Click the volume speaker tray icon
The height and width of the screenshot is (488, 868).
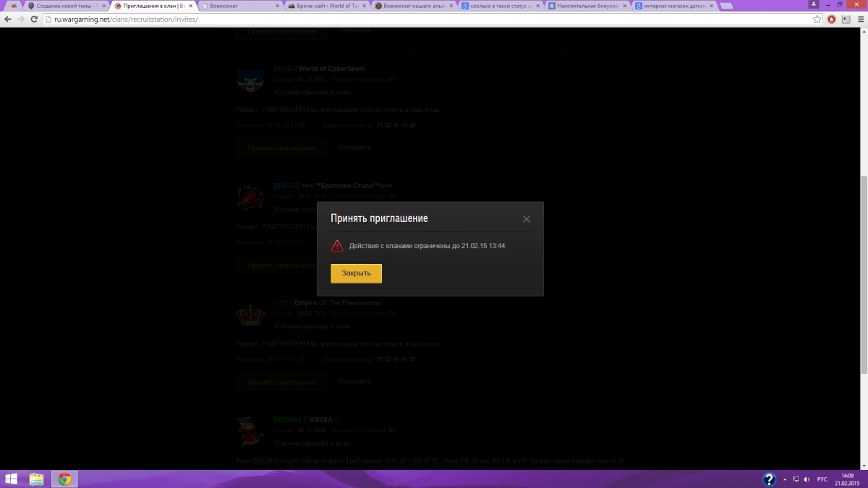tap(807, 479)
